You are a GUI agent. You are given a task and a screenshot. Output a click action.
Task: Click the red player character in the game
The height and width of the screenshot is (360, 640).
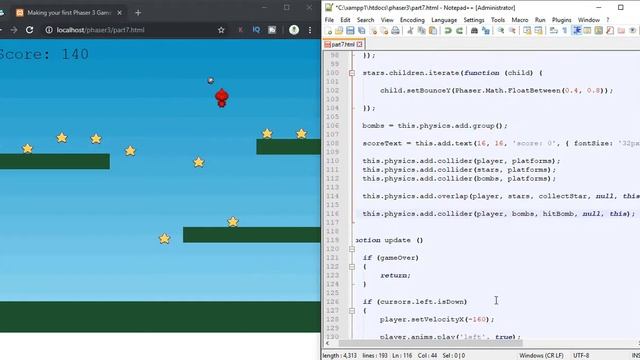(222, 98)
